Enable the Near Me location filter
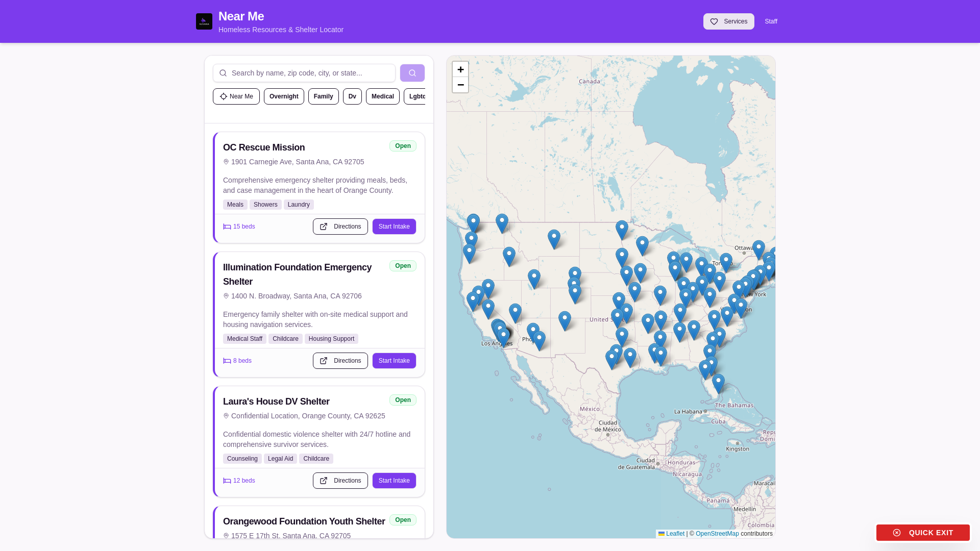The height and width of the screenshot is (551, 980). [x=236, y=96]
